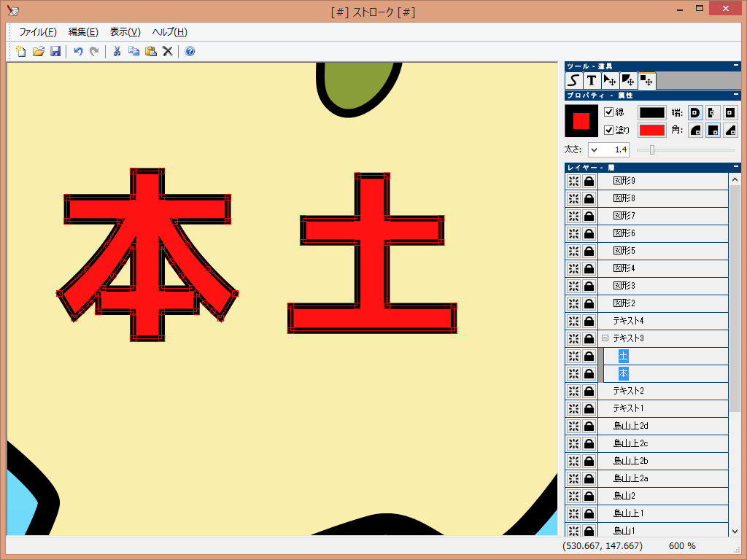Open a file with the folder icon
The image size is (747, 560).
point(39,51)
